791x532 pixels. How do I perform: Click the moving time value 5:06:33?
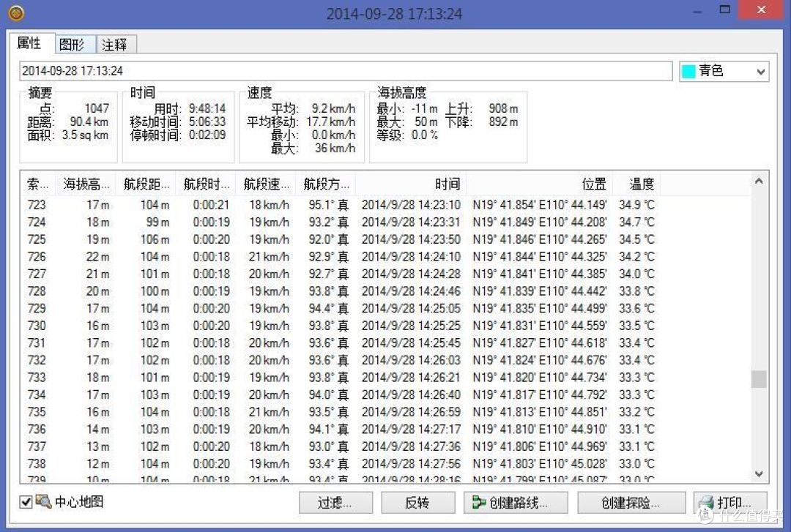click(207, 121)
